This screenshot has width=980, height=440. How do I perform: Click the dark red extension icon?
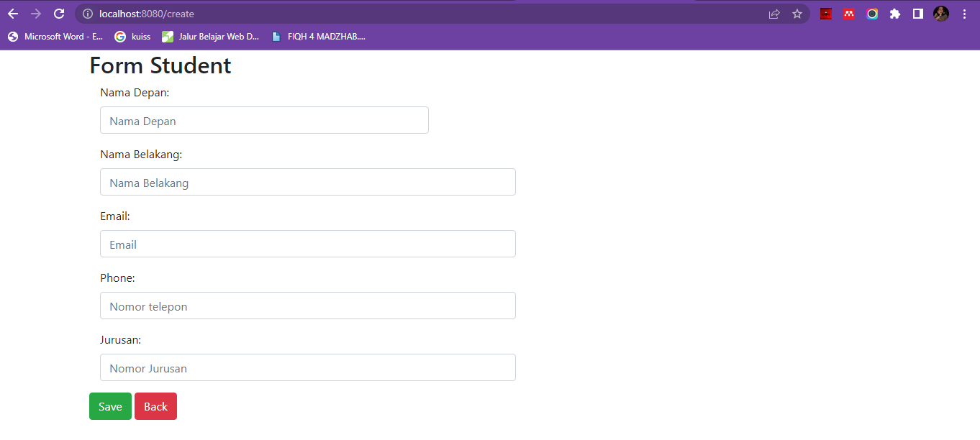(825, 14)
